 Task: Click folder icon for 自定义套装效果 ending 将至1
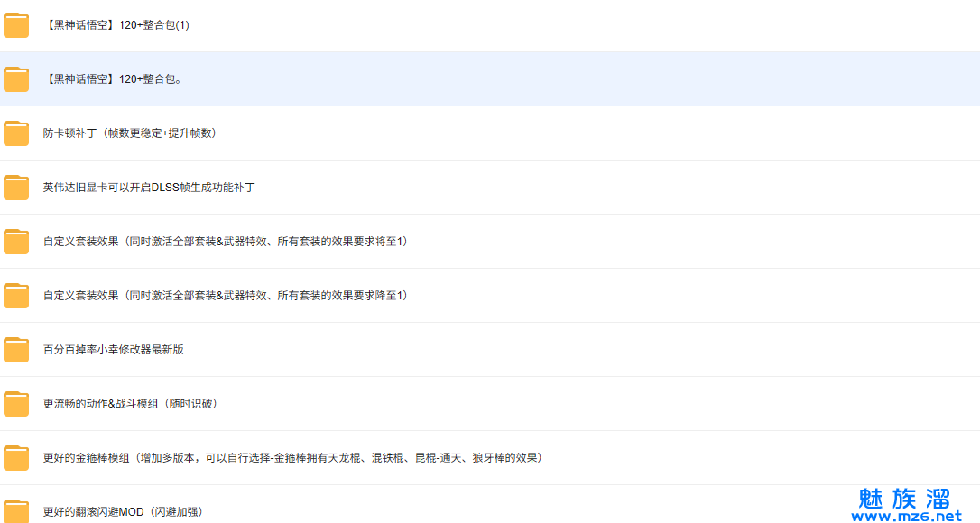(16, 242)
